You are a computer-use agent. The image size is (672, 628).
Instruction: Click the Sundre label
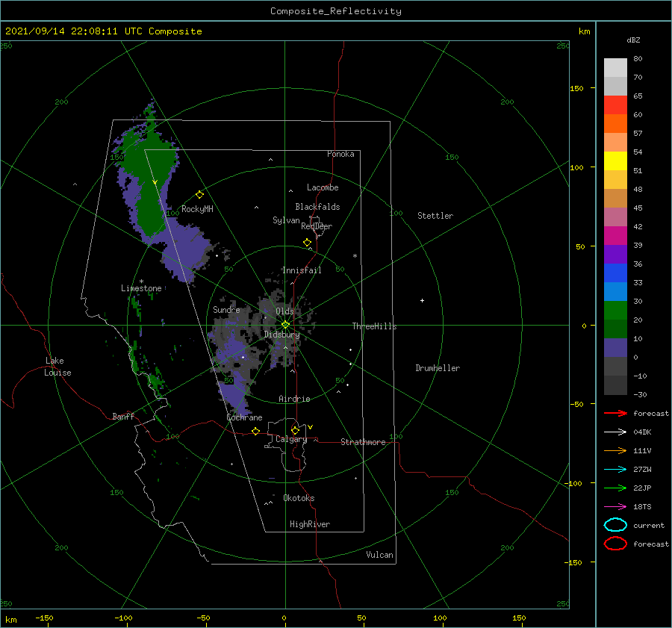tap(226, 309)
